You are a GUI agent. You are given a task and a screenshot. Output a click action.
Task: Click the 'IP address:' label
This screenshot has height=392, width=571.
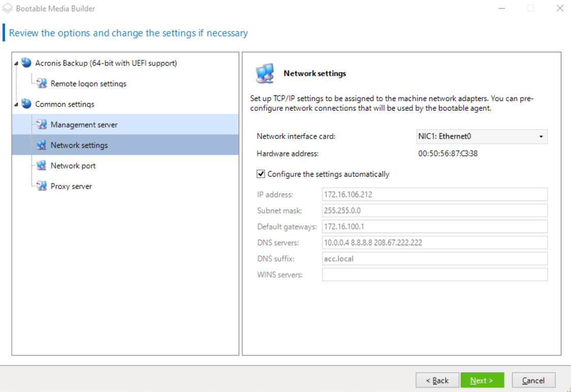(275, 194)
